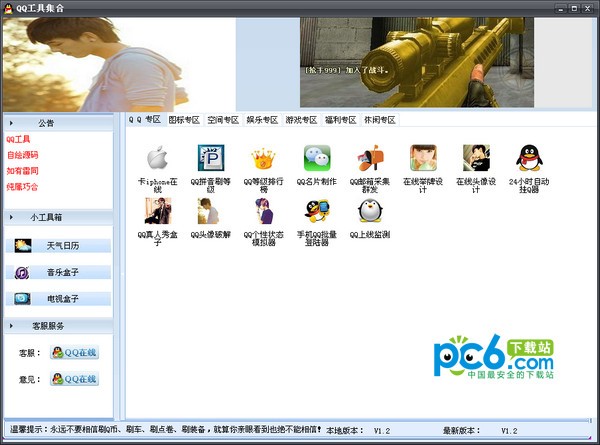This screenshot has height=445, width=600.
Task: Click the QQ penguin icon in title bar
Action: click(x=8, y=8)
